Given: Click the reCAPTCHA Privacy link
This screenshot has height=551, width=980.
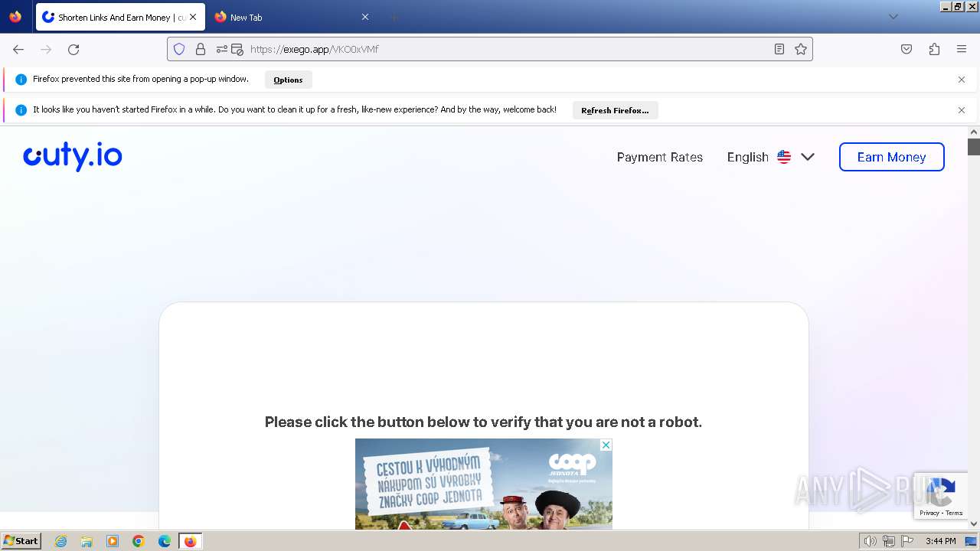Looking at the screenshot, I should (x=929, y=513).
